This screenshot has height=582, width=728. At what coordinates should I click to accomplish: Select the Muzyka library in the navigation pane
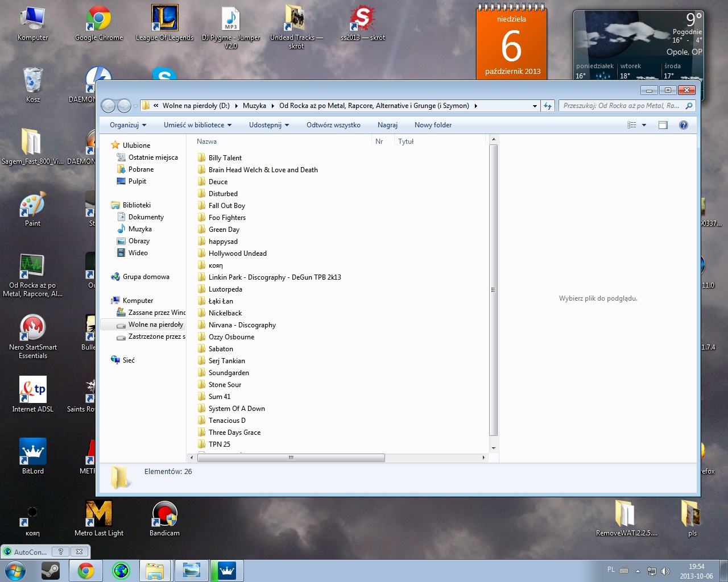point(134,229)
